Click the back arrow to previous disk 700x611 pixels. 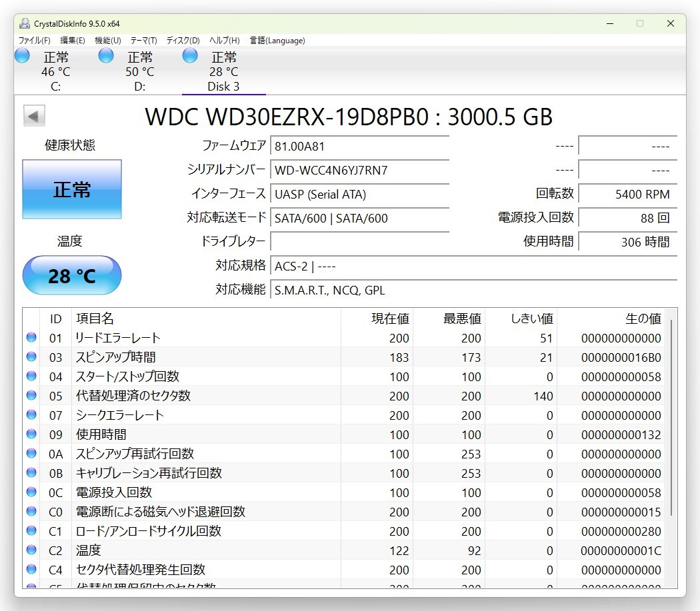35,116
